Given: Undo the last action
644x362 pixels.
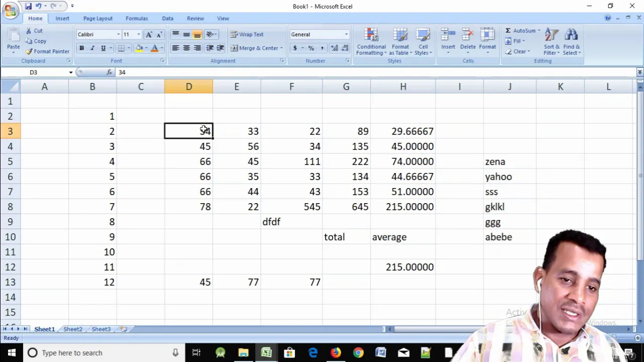Looking at the screenshot, I should point(38,6).
